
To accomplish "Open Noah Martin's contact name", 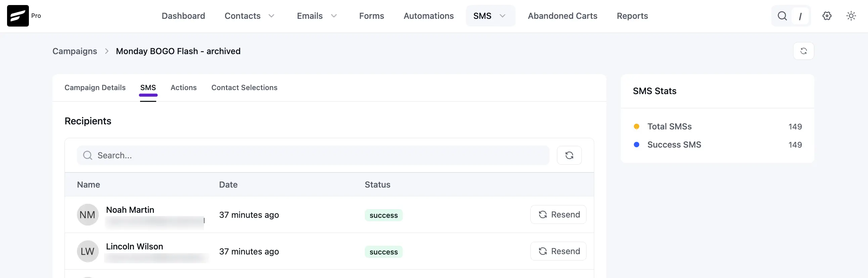I will tap(130, 210).
